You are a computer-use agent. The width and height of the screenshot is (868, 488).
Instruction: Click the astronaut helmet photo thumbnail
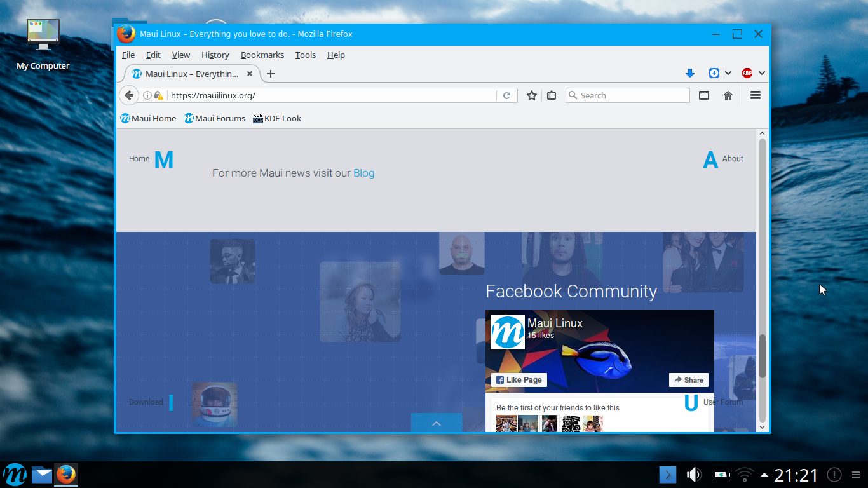coord(215,404)
